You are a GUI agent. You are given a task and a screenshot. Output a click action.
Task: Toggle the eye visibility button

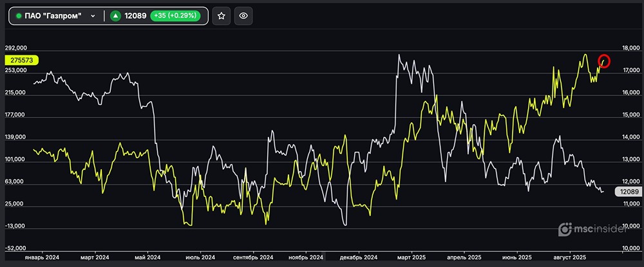pos(243,16)
